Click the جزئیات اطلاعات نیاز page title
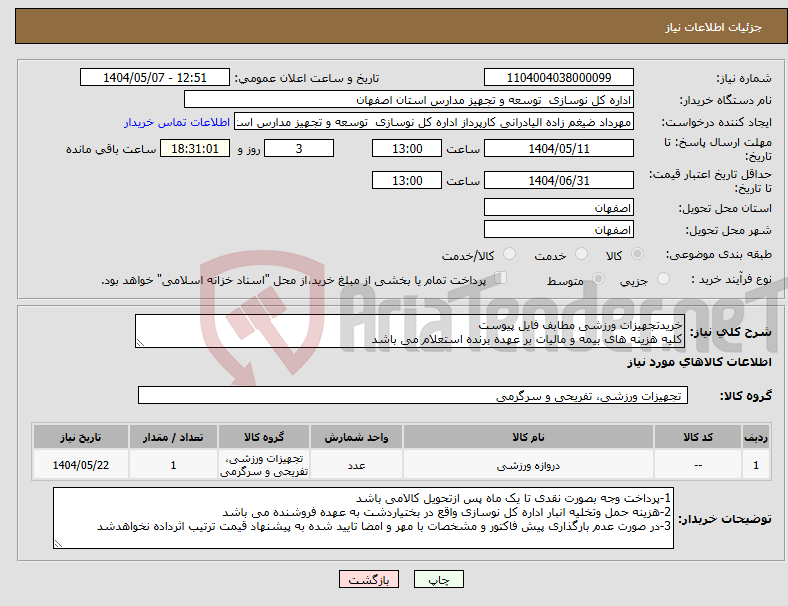 pos(714,27)
